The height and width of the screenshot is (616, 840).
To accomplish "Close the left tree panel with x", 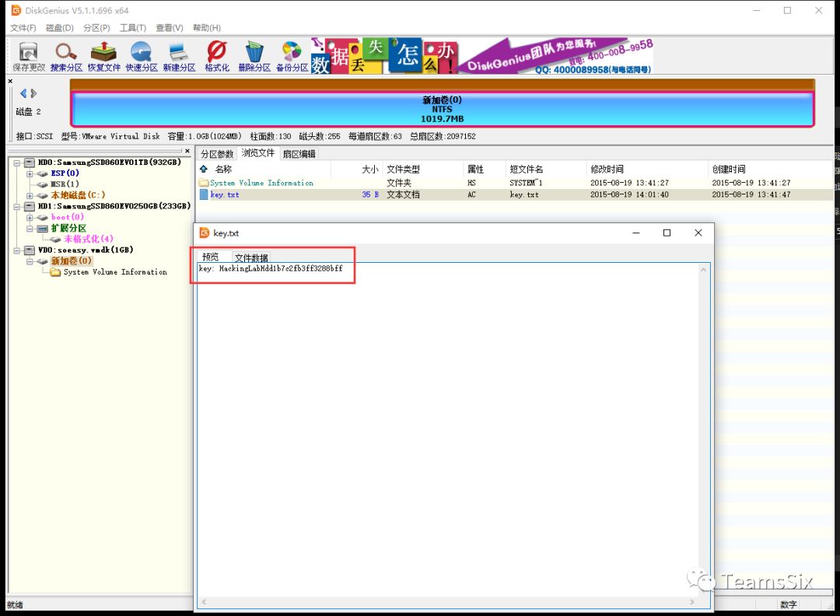I will pos(187,151).
